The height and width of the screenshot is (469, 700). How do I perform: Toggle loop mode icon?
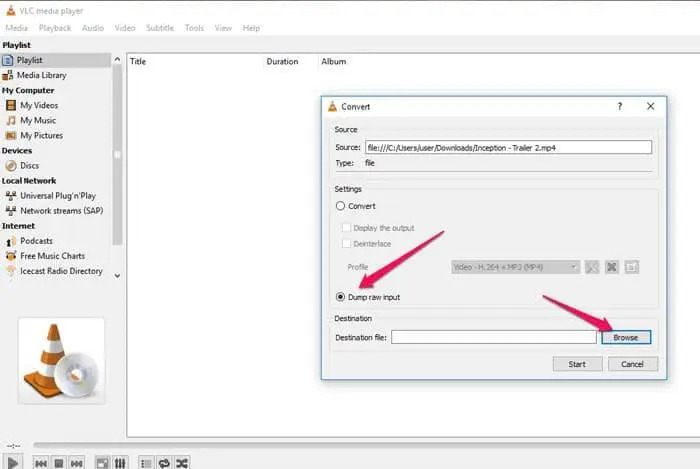[x=164, y=463]
